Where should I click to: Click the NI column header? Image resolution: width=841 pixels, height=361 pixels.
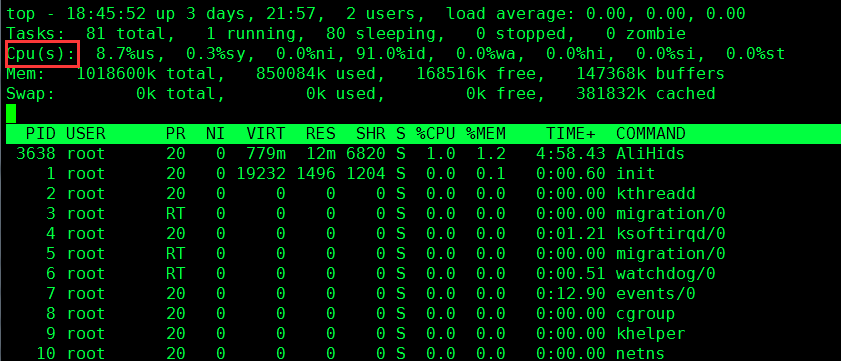[216, 134]
